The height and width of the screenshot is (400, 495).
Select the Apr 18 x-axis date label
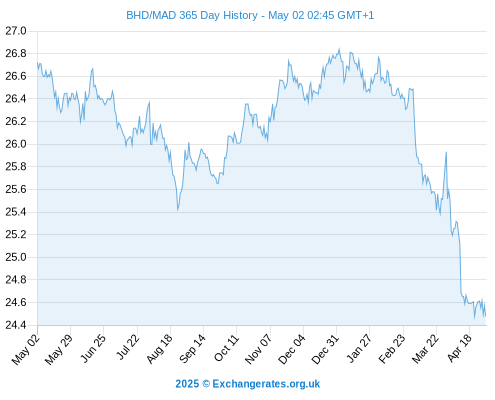tap(459, 348)
